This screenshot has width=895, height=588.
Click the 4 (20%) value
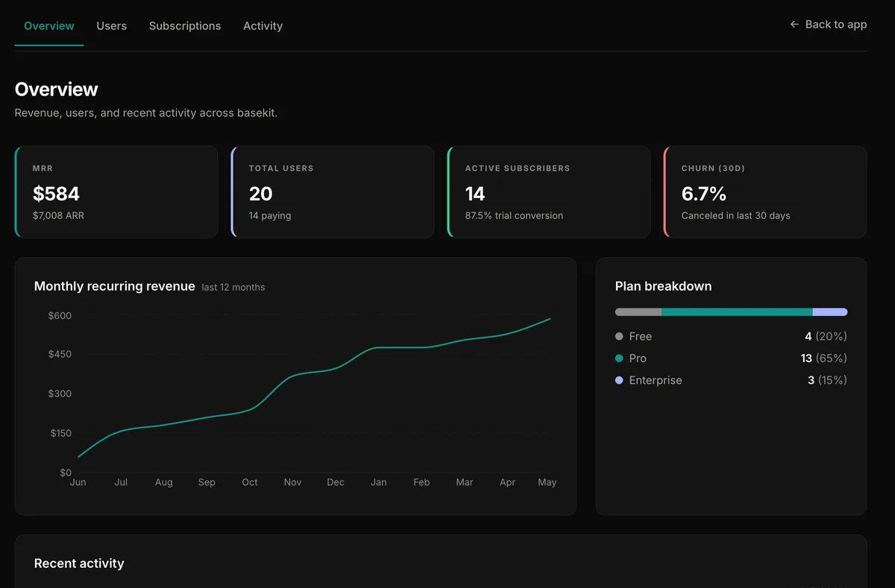click(826, 337)
